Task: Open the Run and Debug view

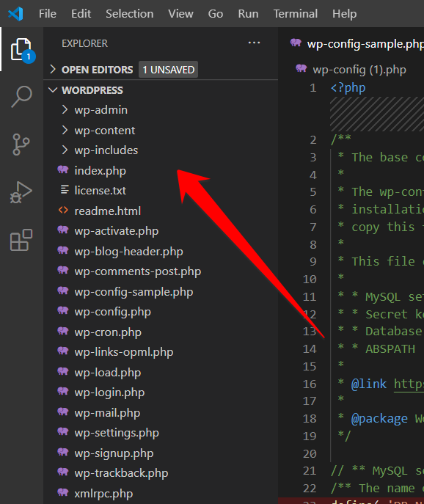Action: pyautogui.click(x=21, y=192)
